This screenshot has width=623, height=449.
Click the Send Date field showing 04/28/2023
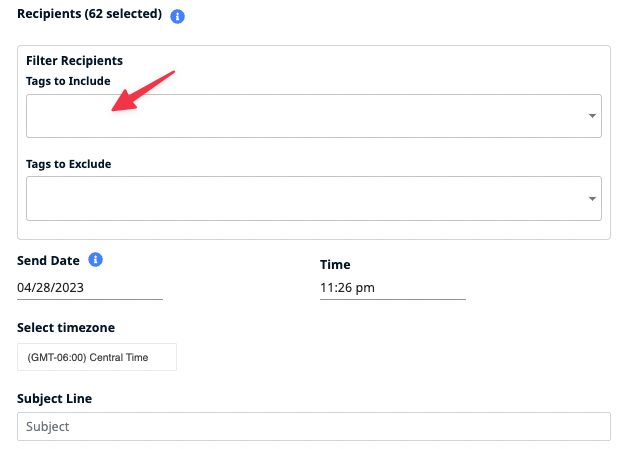click(90, 288)
